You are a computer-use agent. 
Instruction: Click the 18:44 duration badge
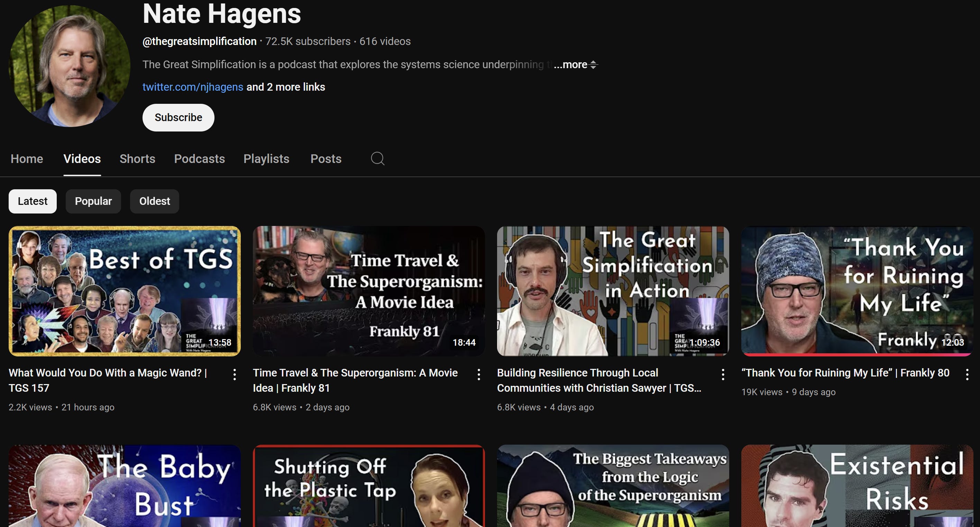pyautogui.click(x=464, y=343)
